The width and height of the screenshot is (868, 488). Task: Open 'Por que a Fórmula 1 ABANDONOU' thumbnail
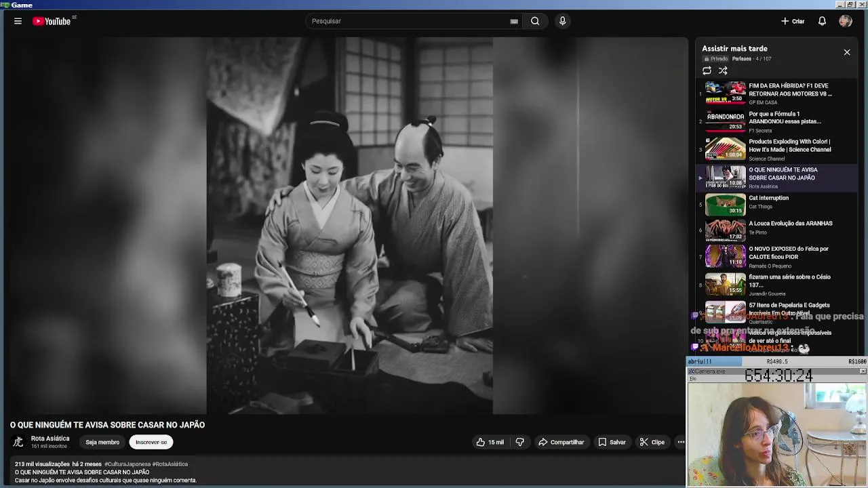pos(725,121)
